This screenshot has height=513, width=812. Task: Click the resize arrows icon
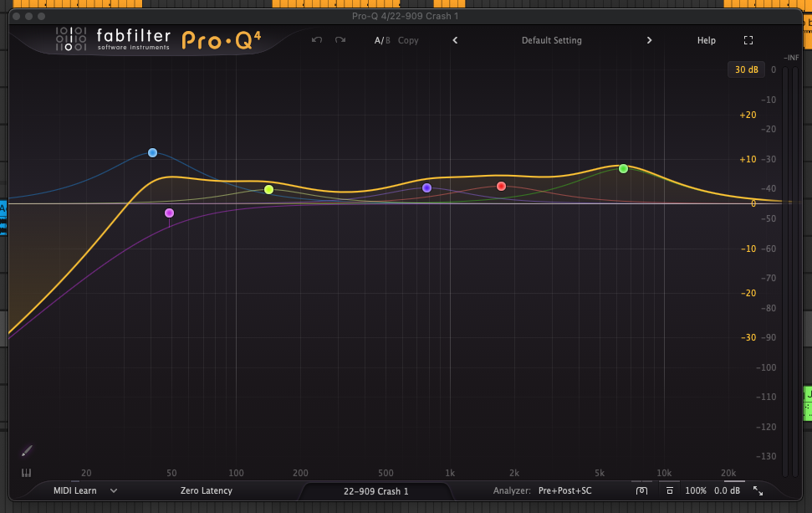(758, 491)
